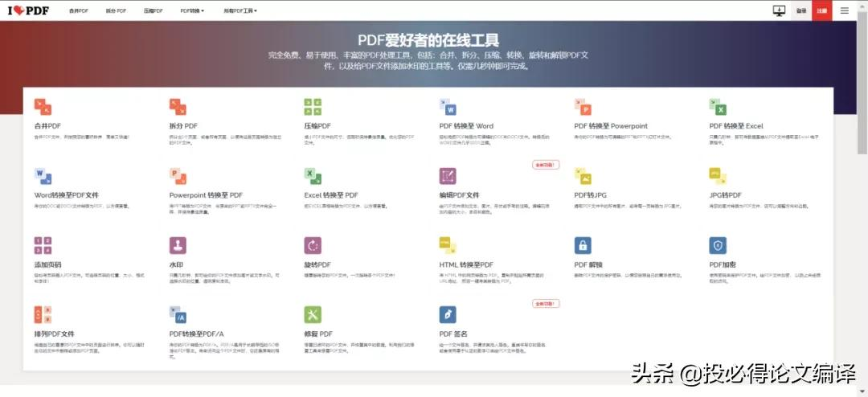The width and height of the screenshot is (868, 397).
Task: Open the Powerpoint 转换至 PDF title link
Action: 206,195
